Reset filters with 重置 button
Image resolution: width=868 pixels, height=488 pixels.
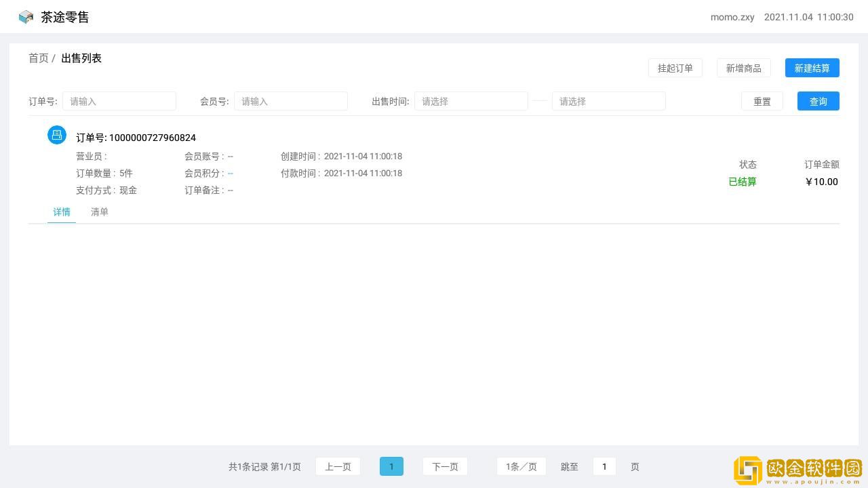pos(762,101)
